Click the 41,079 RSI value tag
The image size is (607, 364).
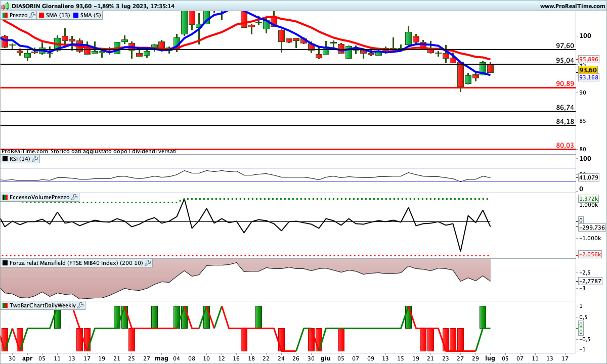tap(589, 177)
